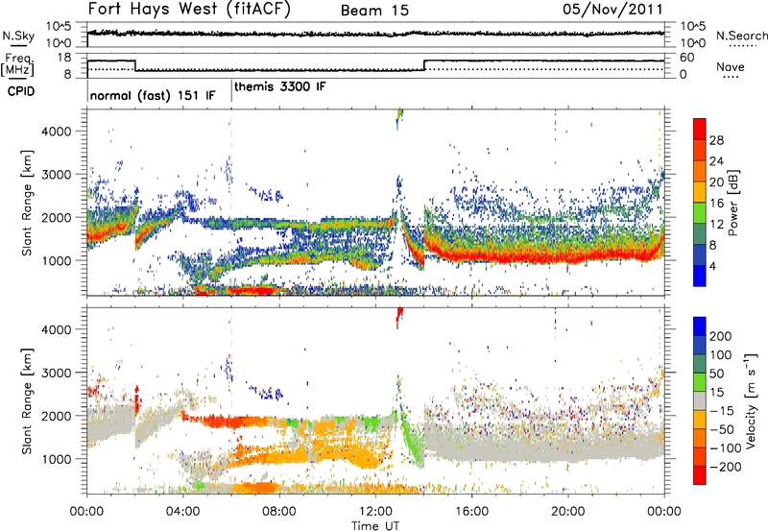
Task: Click the '04:00' time axis tick label
Action: [x=183, y=511]
